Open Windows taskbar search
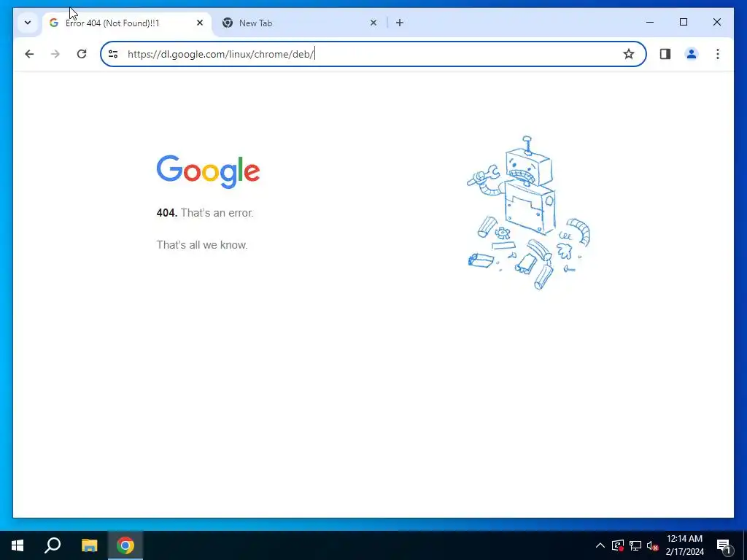747x560 pixels. [x=53, y=545]
